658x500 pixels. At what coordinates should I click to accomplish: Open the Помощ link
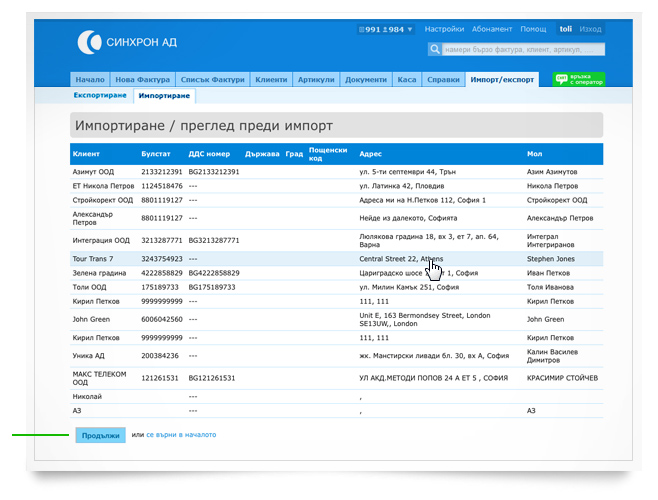pos(533,30)
